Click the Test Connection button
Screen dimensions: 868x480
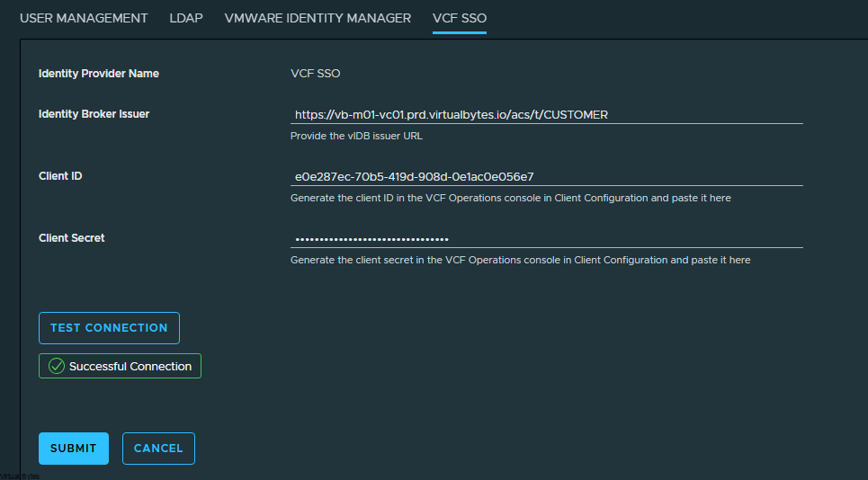[109, 328]
